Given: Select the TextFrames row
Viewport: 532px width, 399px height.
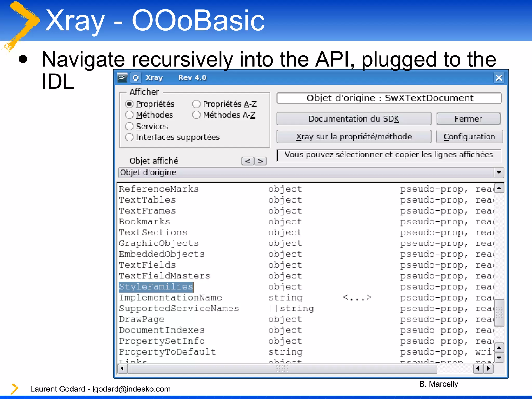Looking at the screenshot, I should pyautogui.click(x=306, y=211).
